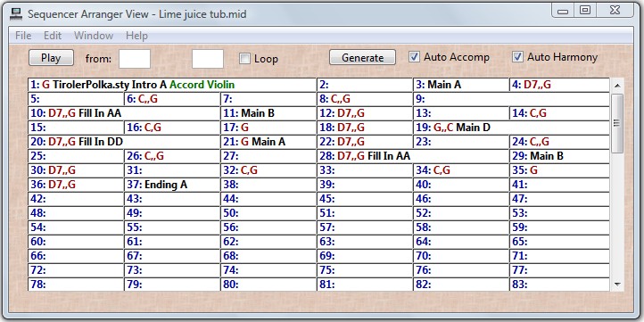Select empty measure 52 cell
Screen dimensions: 644x322
click(x=461, y=213)
